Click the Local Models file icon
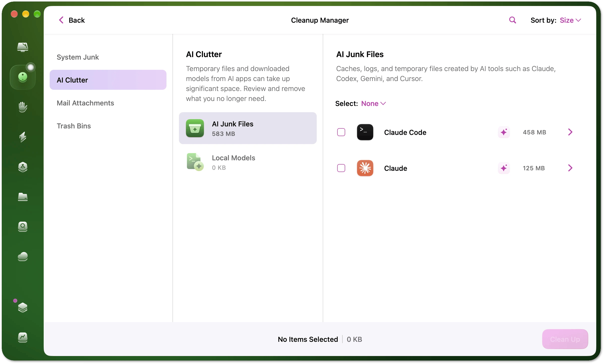 (195, 162)
